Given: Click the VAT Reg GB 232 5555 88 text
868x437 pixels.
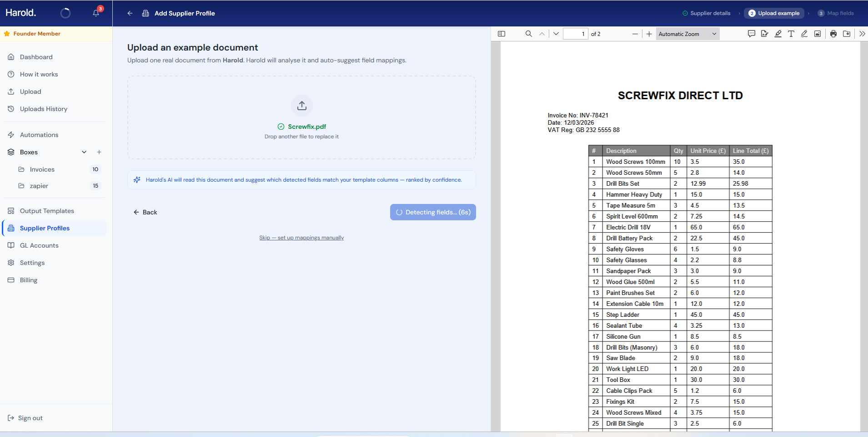Looking at the screenshot, I should coord(584,130).
